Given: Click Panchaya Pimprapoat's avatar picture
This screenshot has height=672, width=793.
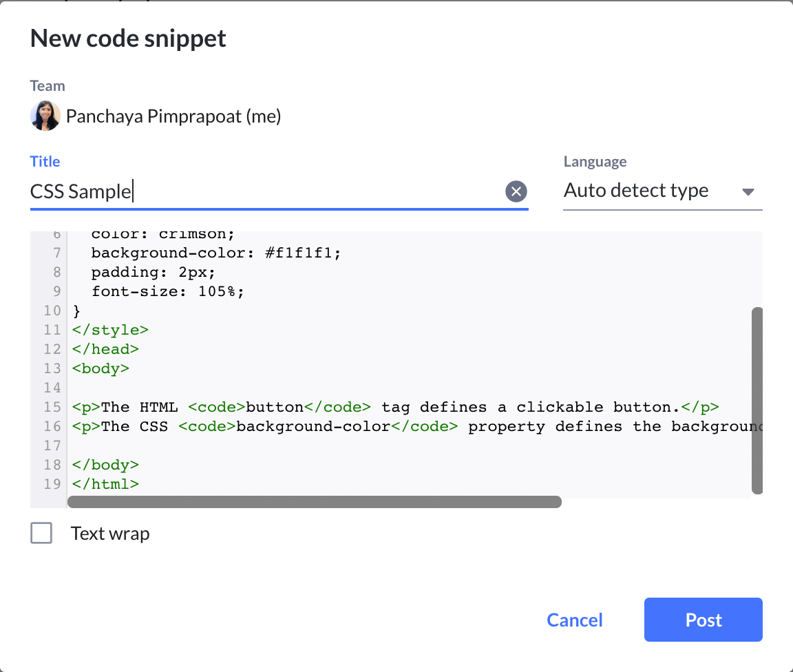Looking at the screenshot, I should coord(45,116).
